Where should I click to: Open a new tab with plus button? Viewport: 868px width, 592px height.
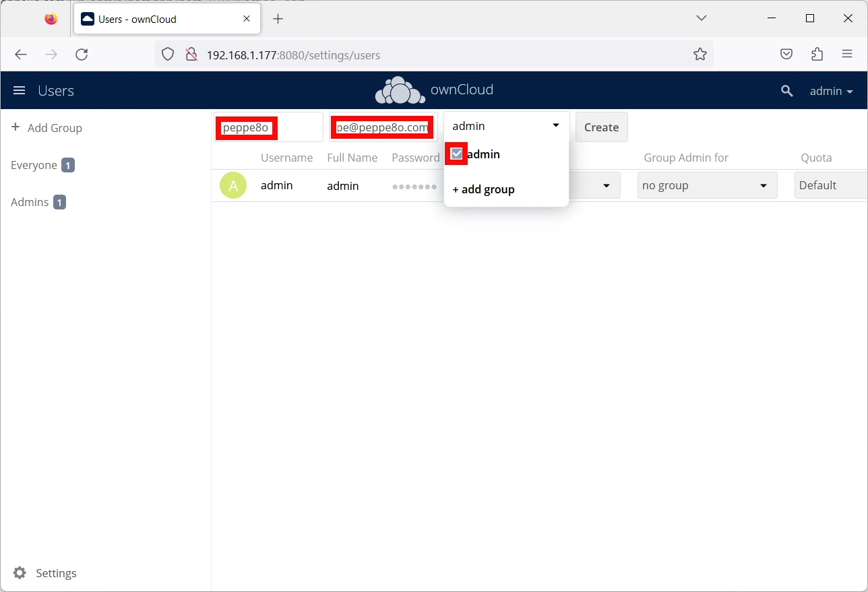tap(278, 19)
